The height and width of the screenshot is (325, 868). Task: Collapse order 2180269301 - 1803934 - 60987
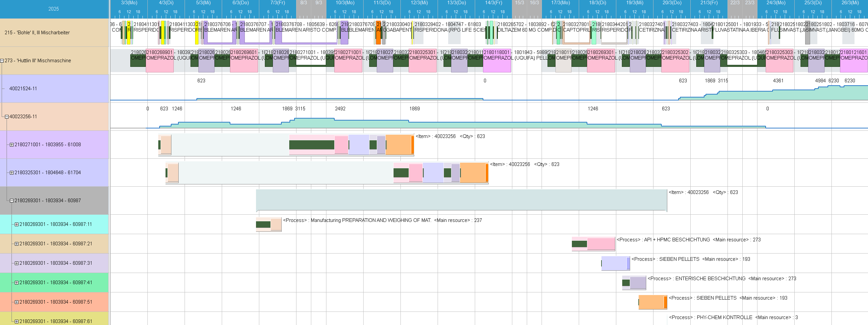click(x=12, y=201)
